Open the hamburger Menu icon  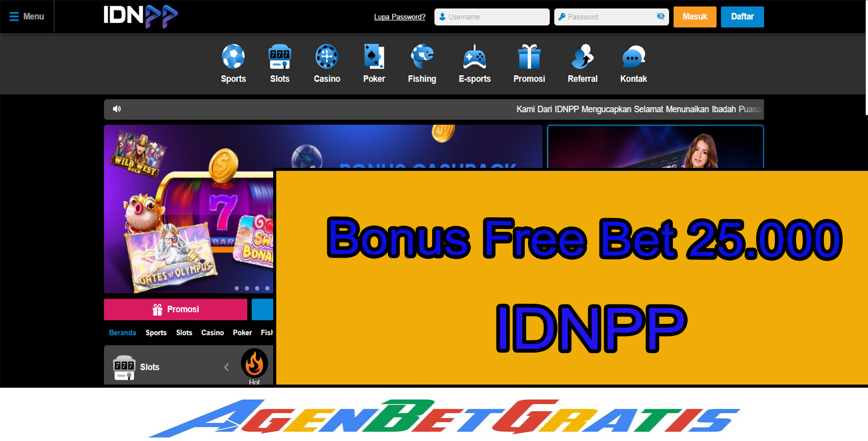point(14,16)
